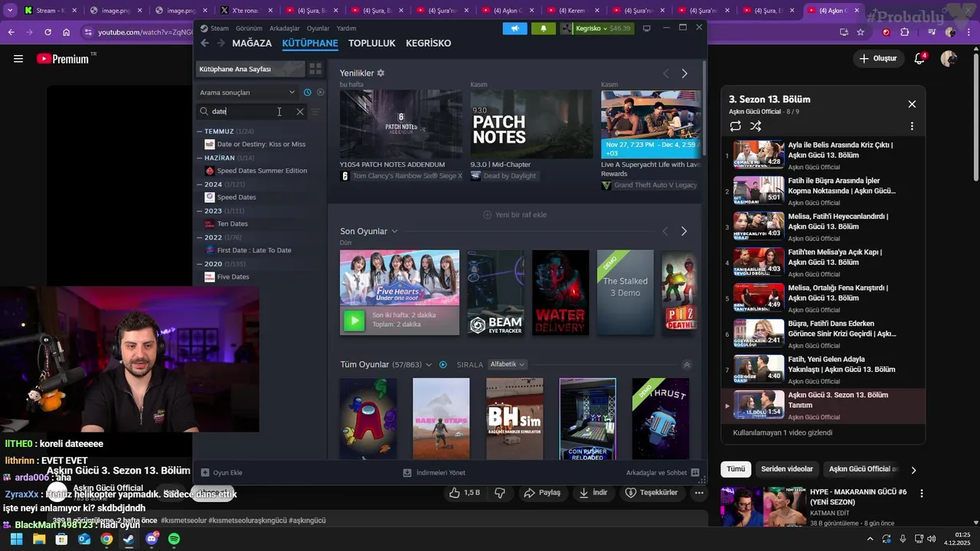Open advanced filter options next to search
The image size is (980, 551).
(315, 112)
